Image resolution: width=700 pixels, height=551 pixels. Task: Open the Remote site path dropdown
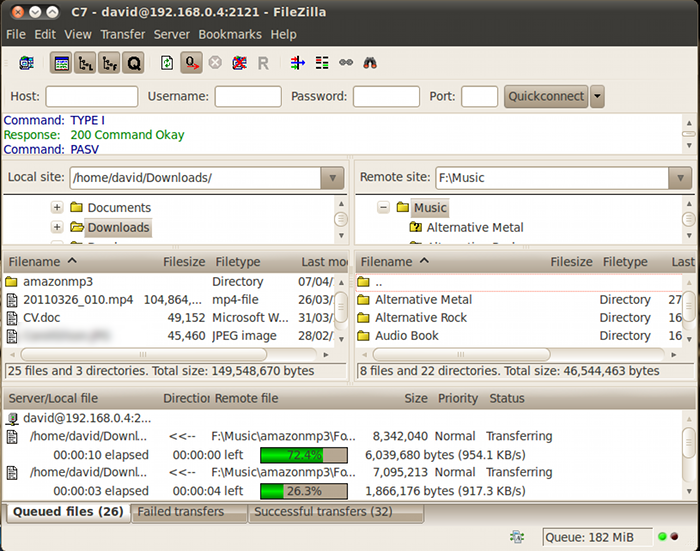(x=680, y=178)
